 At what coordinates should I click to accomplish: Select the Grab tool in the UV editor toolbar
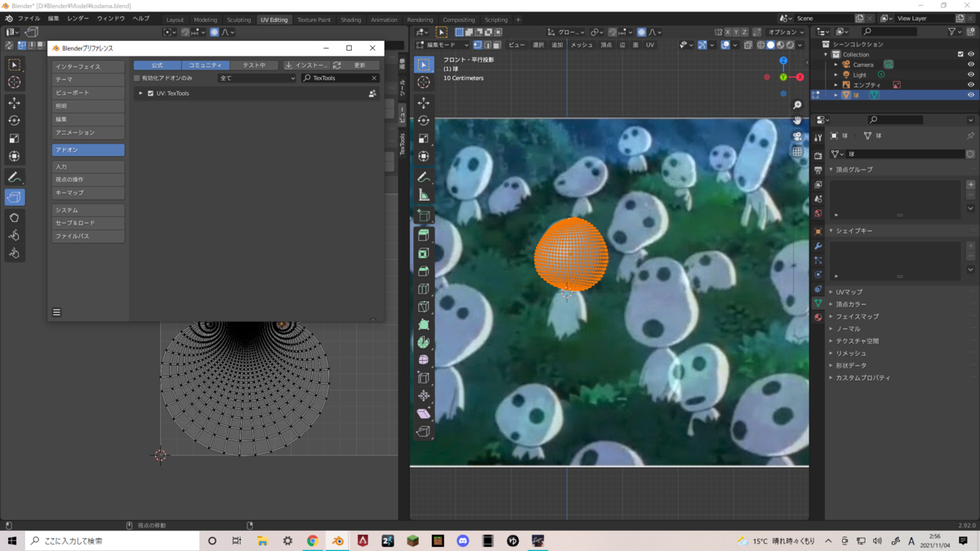[14, 218]
